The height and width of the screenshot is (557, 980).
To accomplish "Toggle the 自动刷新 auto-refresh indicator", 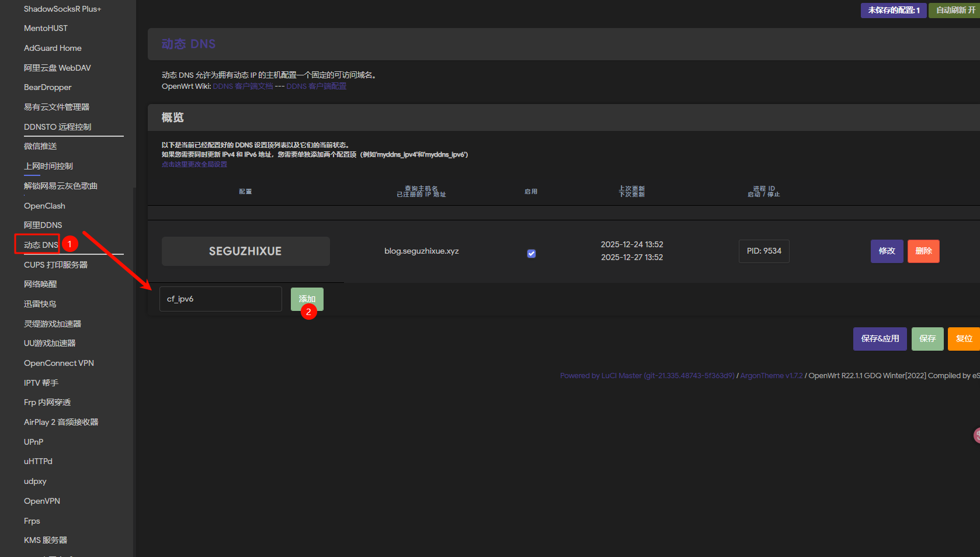I will (x=955, y=10).
